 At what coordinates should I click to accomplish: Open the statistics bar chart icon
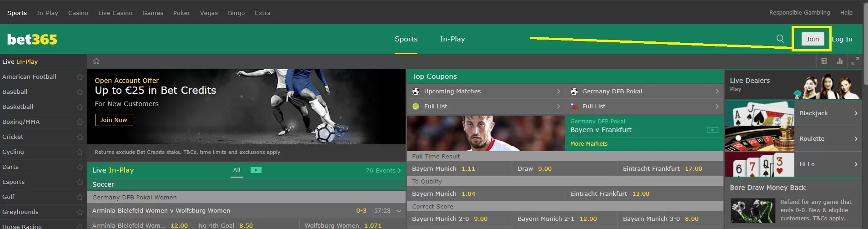tap(839, 61)
